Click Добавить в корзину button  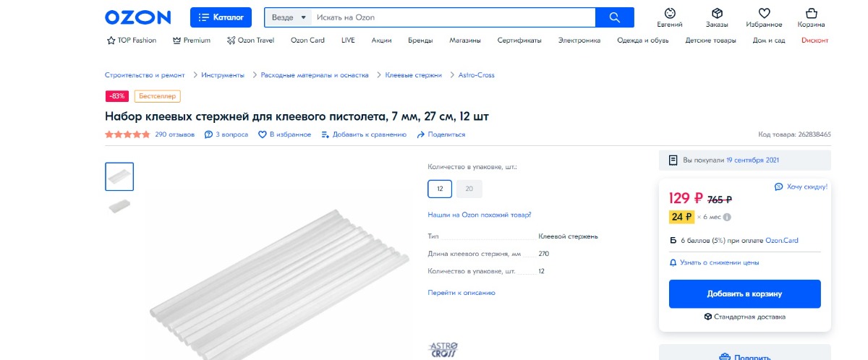[x=744, y=294]
